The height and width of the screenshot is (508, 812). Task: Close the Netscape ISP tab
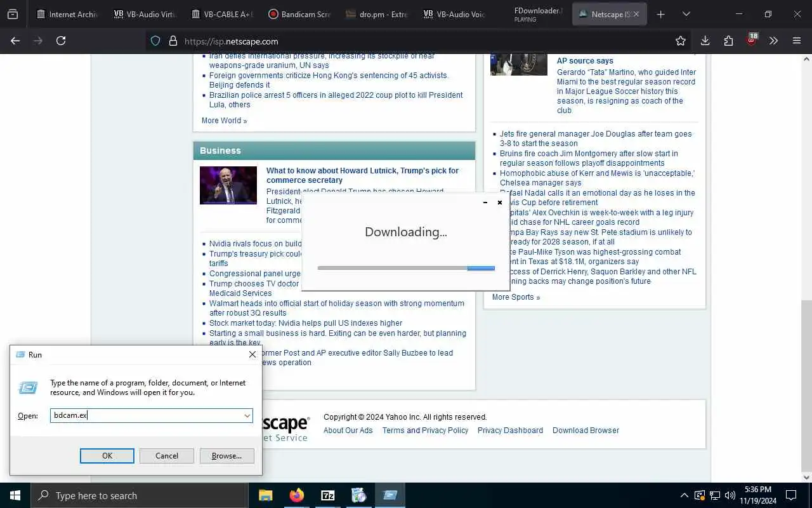click(x=636, y=14)
